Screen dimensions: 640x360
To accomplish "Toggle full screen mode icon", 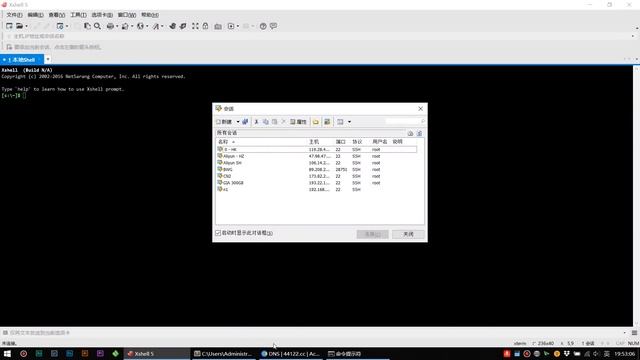I will click(x=195, y=26).
